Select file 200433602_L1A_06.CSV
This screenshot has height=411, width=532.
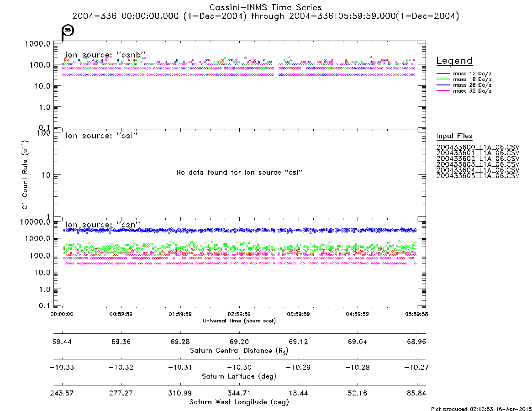(x=478, y=159)
